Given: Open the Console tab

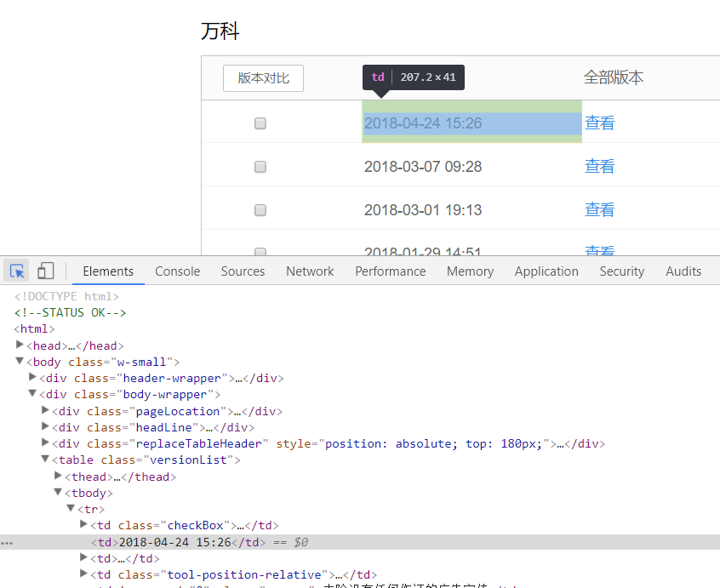Looking at the screenshot, I should (177, 271).
